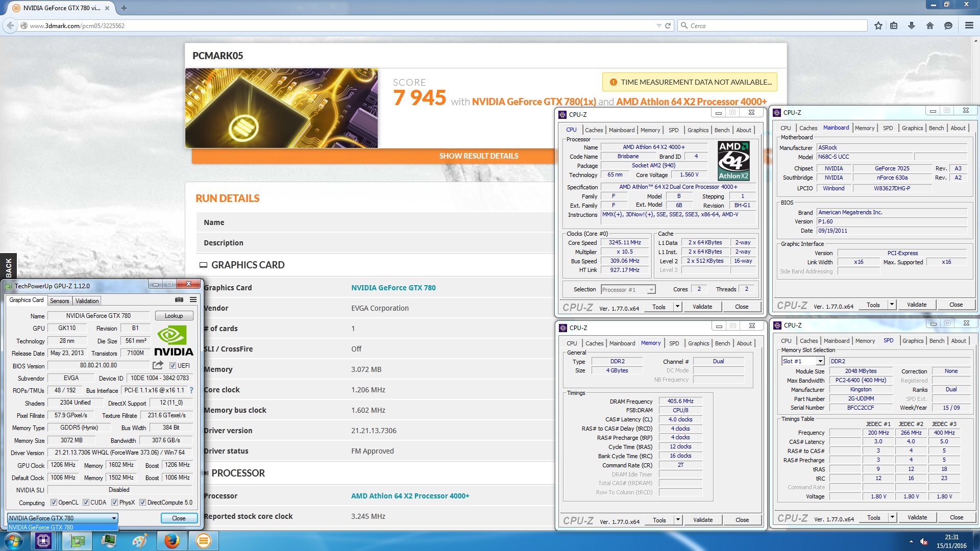
Task: Open Bench tab in CPU-Z Mainboard window
Action: coord(936,128)
